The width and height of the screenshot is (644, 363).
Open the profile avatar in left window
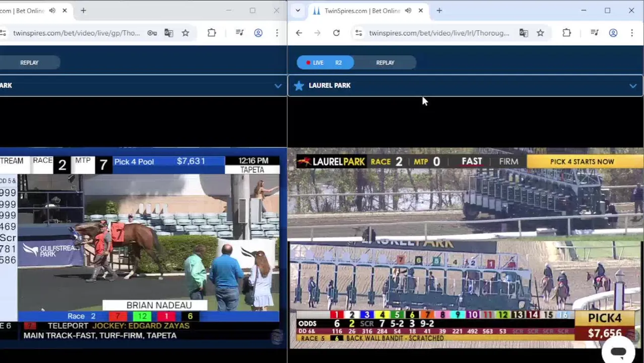[258, 33]
